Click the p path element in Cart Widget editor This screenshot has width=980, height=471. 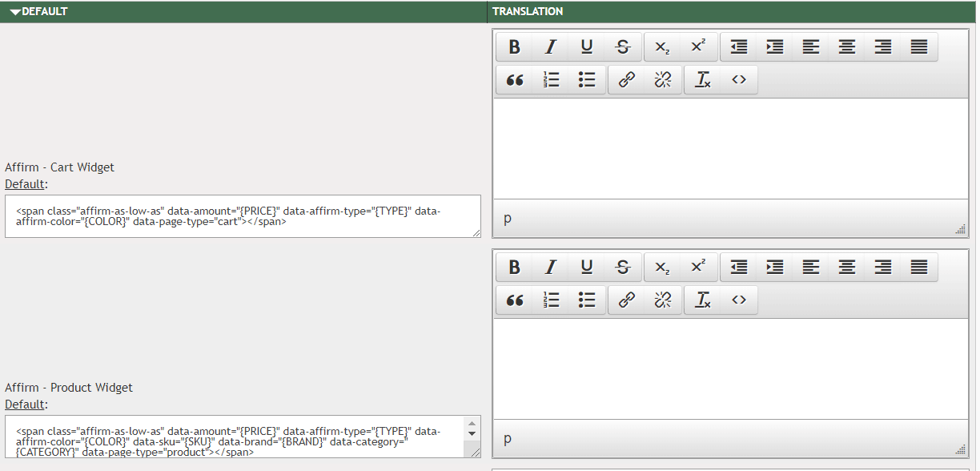(x=508, y=219)
